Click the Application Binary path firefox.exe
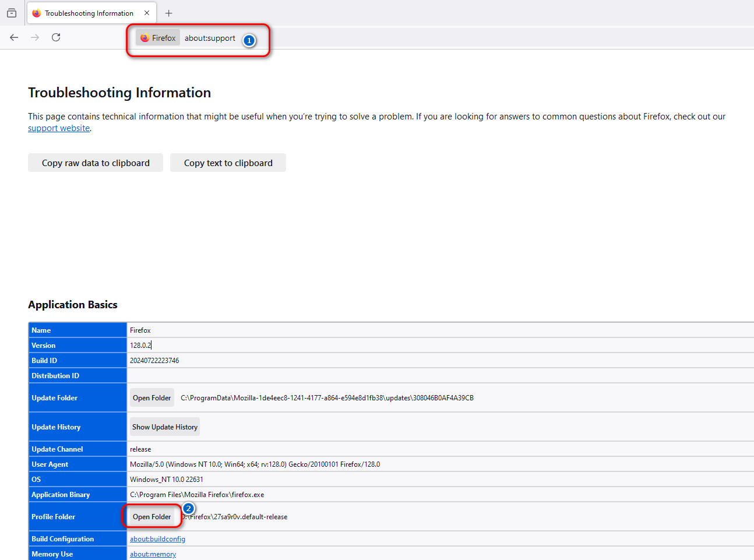Screen dimensions: 754x560 (x=197, y=495)
